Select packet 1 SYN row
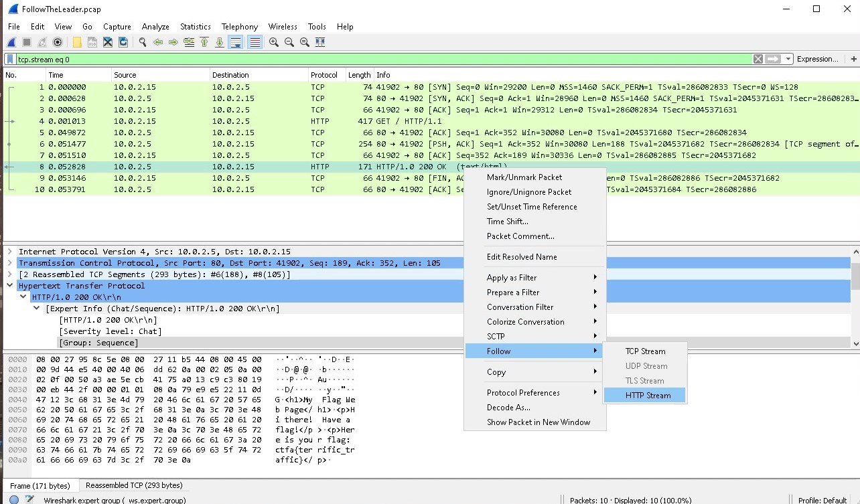 431,87
